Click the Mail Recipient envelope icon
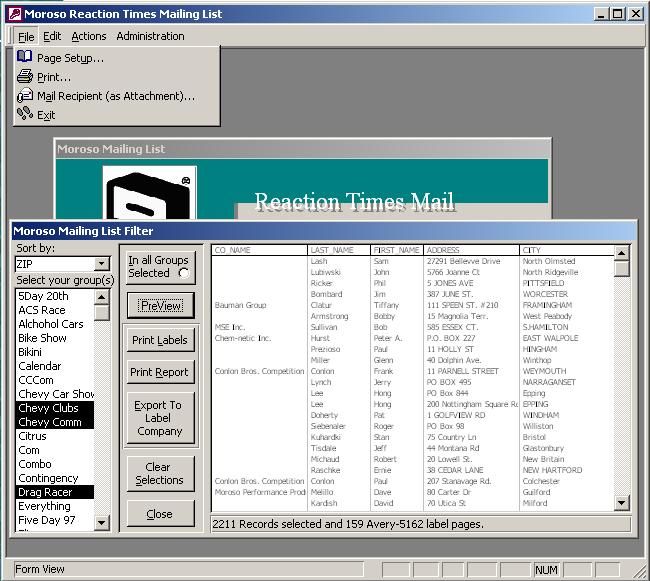The width and height of the screenshot is (650, 581). click(25, 95)
